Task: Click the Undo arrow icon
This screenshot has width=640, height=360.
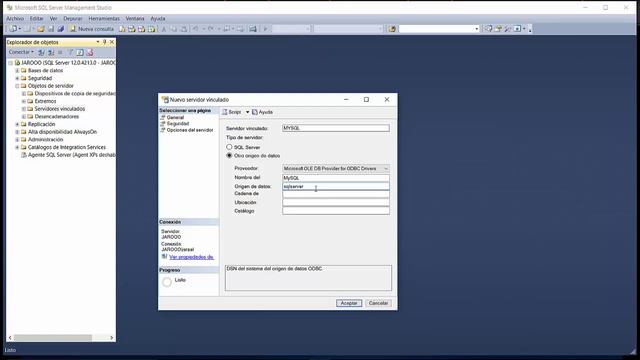Action: pyautogui.click(x=196, y=29)
